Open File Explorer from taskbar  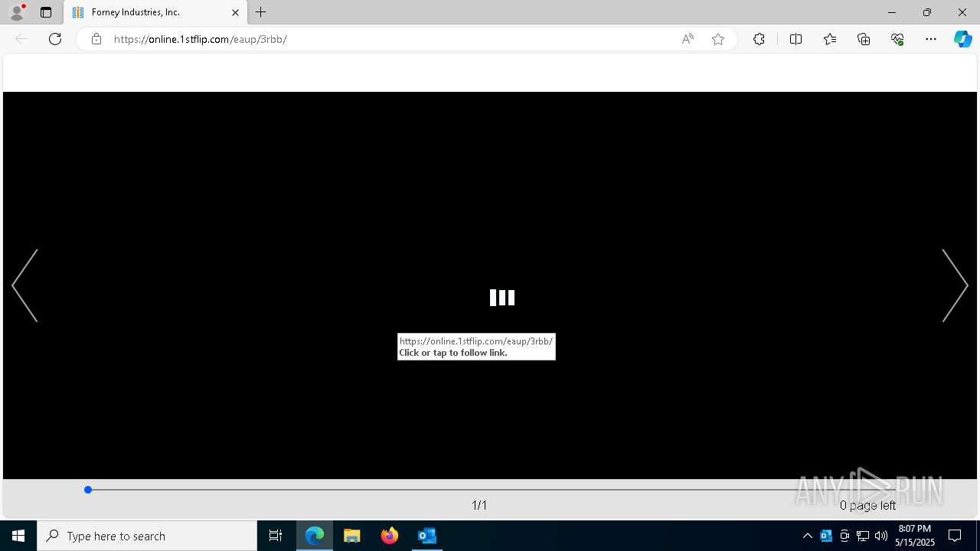pos(352,536)
